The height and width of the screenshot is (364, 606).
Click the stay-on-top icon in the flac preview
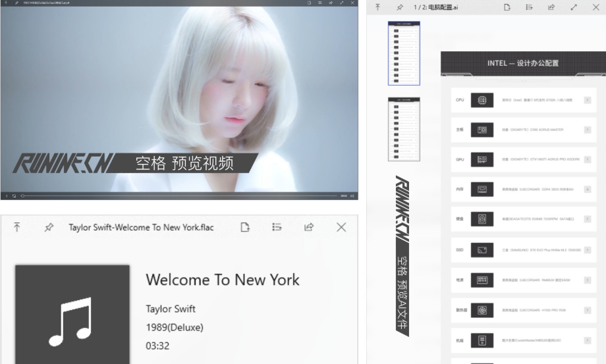pos(17,227)
